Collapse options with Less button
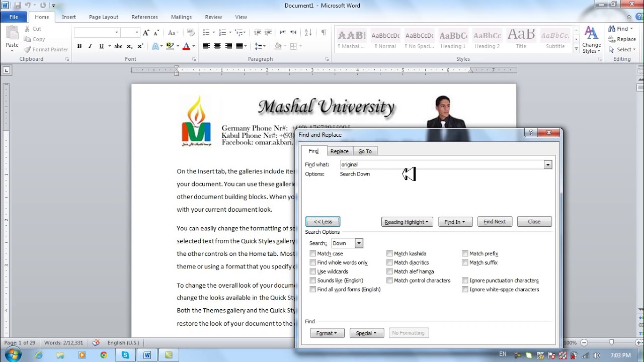 coord(323,222)
